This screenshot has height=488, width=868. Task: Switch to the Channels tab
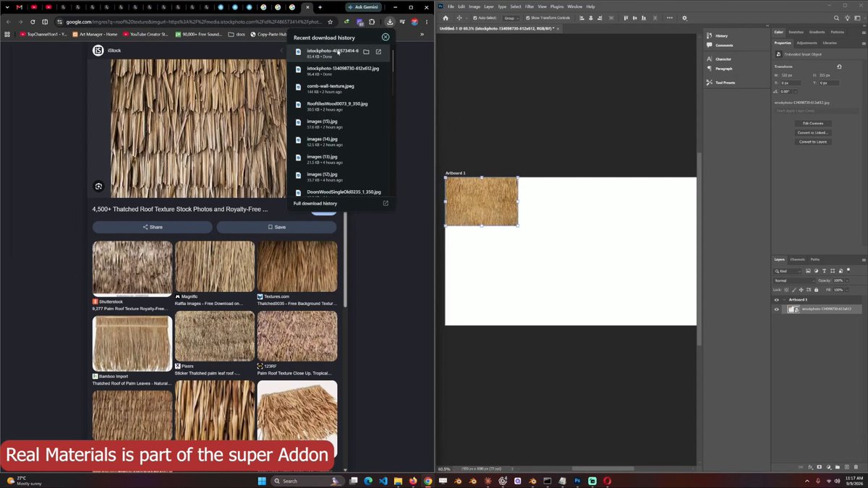(797, 259)
